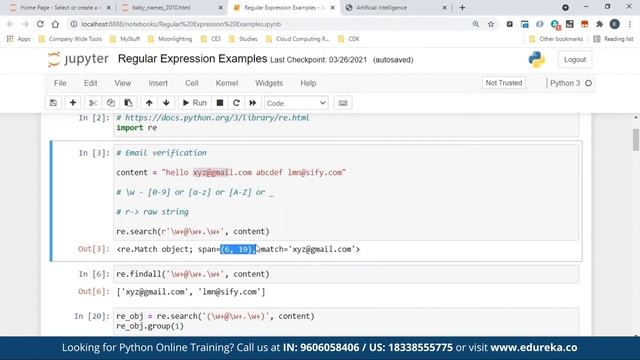Move selected cell up arrow

[149, 103]
